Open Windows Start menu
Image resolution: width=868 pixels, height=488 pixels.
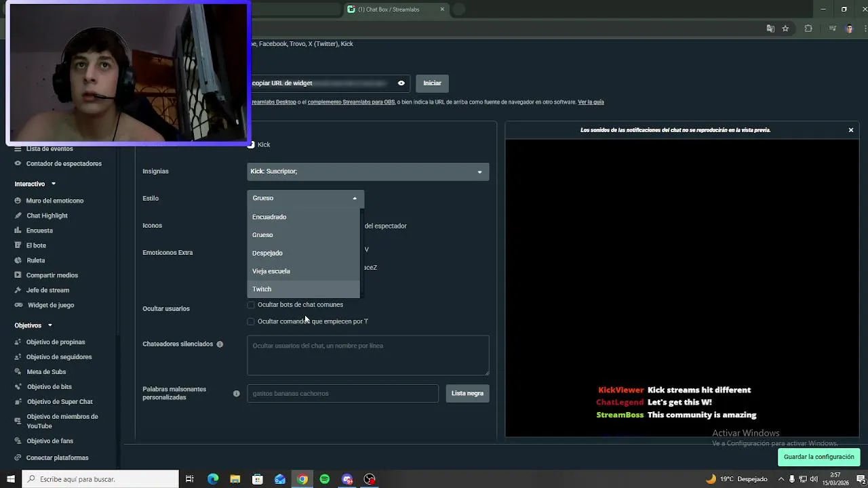11,479
